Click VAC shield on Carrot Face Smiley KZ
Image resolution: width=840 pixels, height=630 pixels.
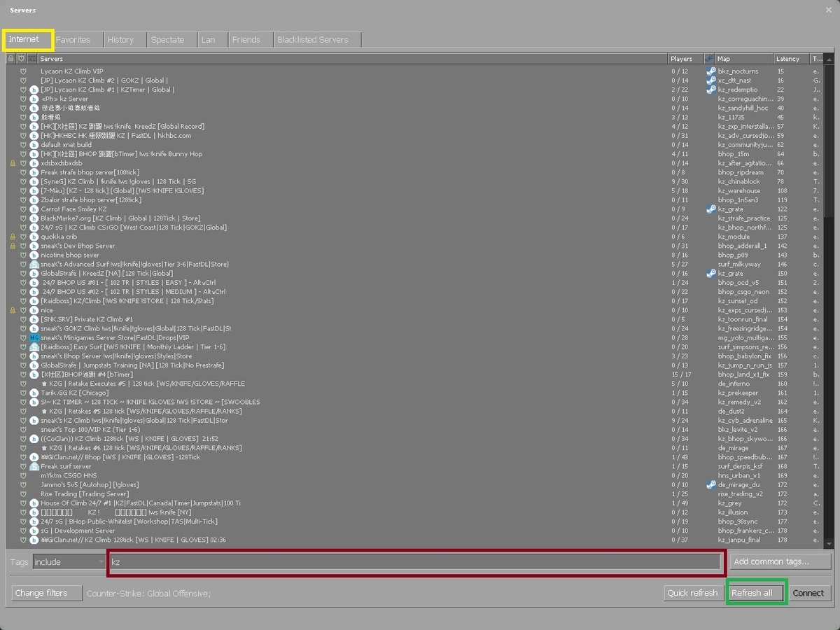22,209
